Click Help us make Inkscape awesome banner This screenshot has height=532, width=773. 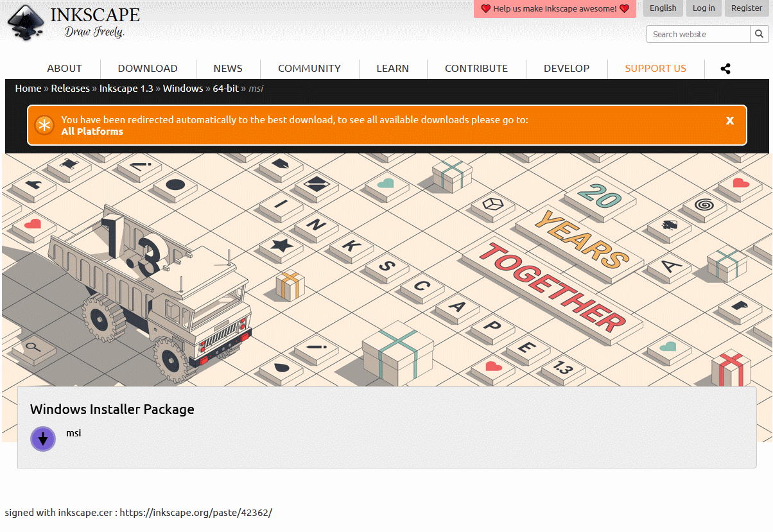(555, 9)
